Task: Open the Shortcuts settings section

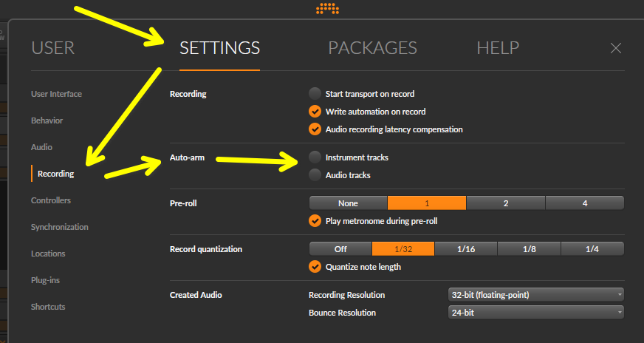Action: pos(48,306)
